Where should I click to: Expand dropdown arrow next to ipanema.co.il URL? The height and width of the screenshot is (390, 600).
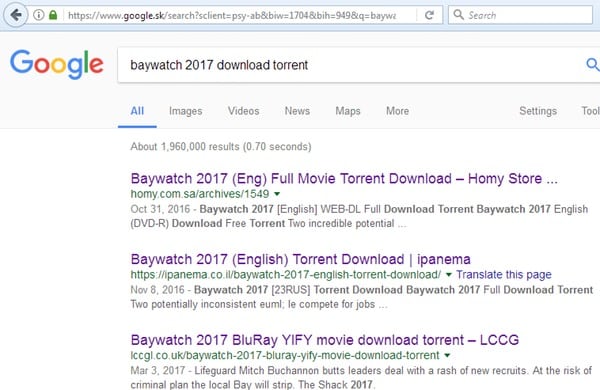[448, 275]
